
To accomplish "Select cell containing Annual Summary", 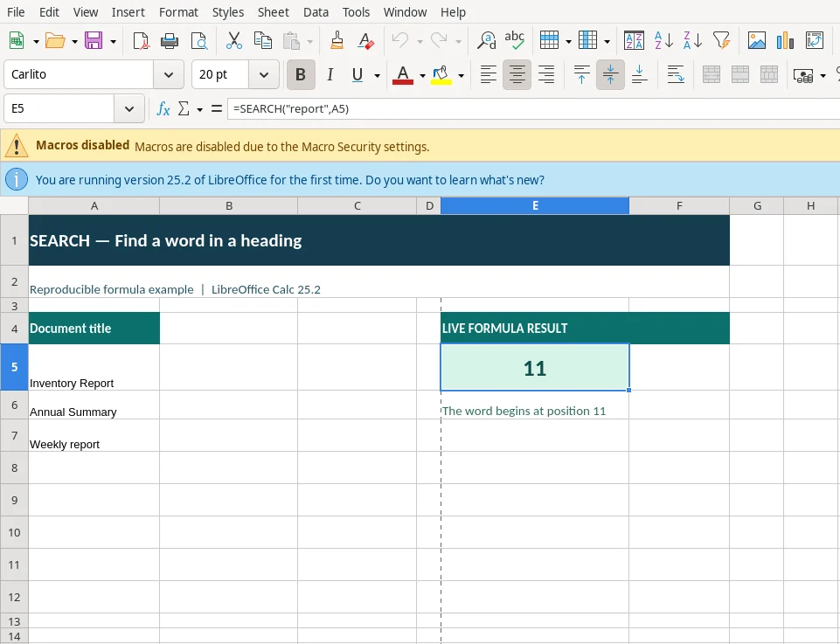I will [x=94, y=405].
